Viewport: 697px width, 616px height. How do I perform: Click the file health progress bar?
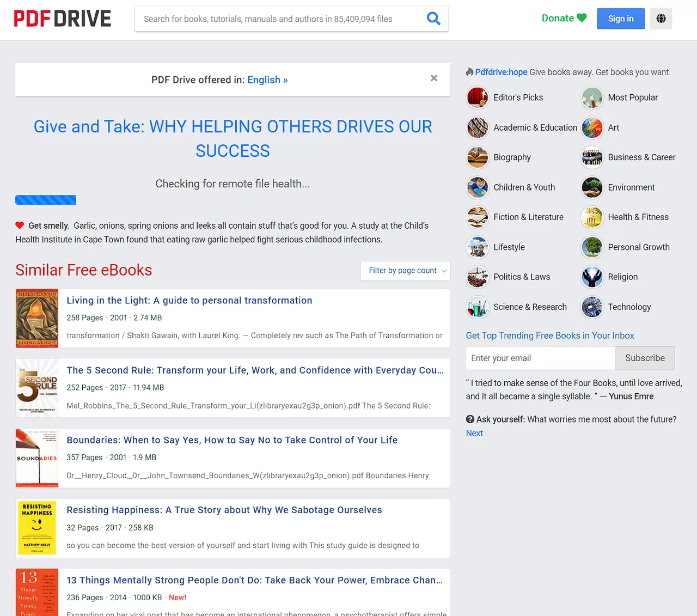46,200
